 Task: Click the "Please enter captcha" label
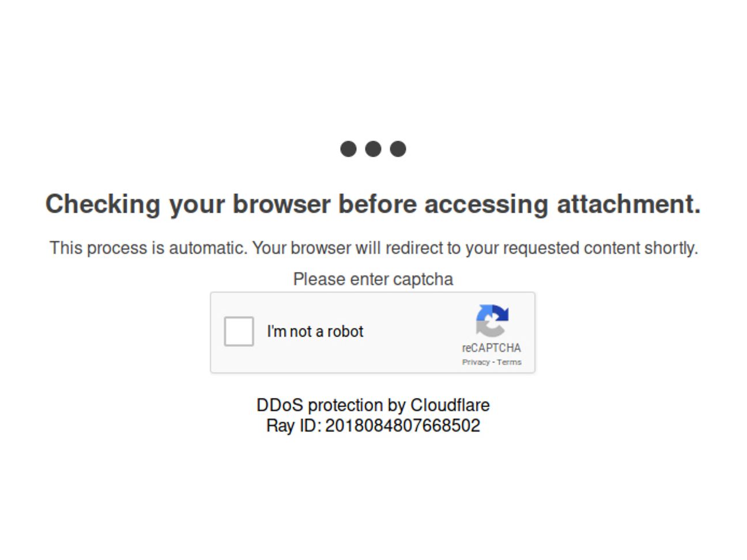click(373, 279)
